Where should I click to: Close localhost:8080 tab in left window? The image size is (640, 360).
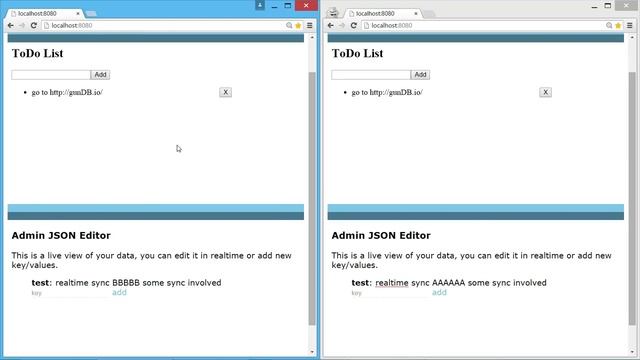(x=78, y=13)
